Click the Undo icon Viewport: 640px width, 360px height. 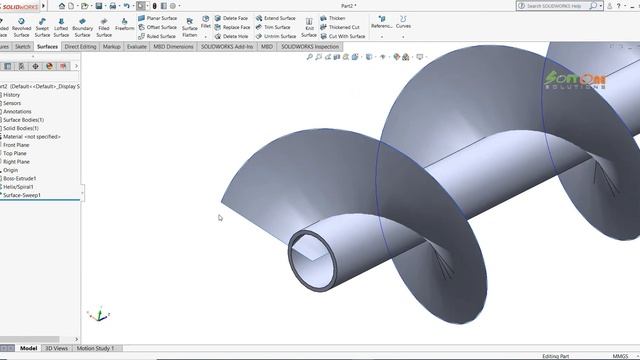click(127, 6)
